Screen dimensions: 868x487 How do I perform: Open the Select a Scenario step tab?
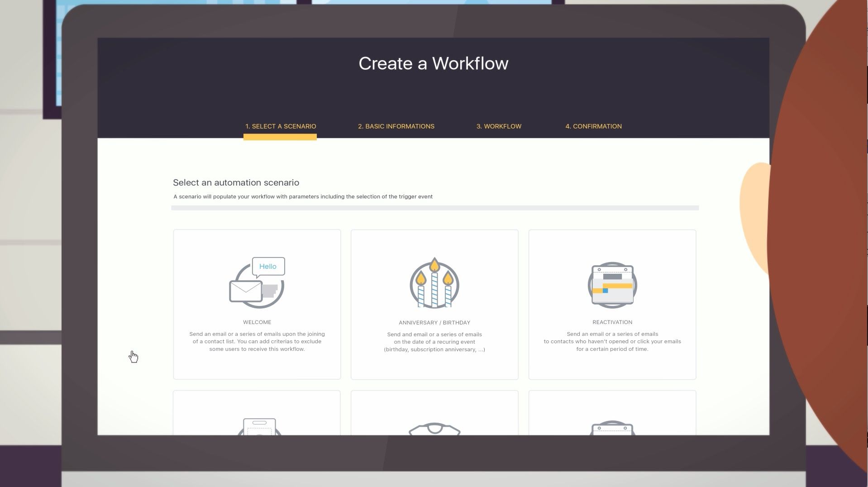pos(281,126)
